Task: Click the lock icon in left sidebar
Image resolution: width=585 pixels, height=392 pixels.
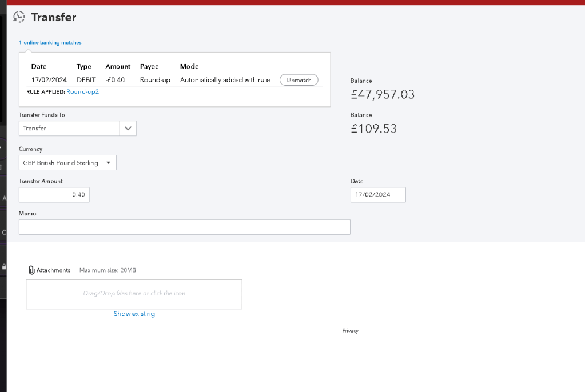Action: tap(4, 267)
